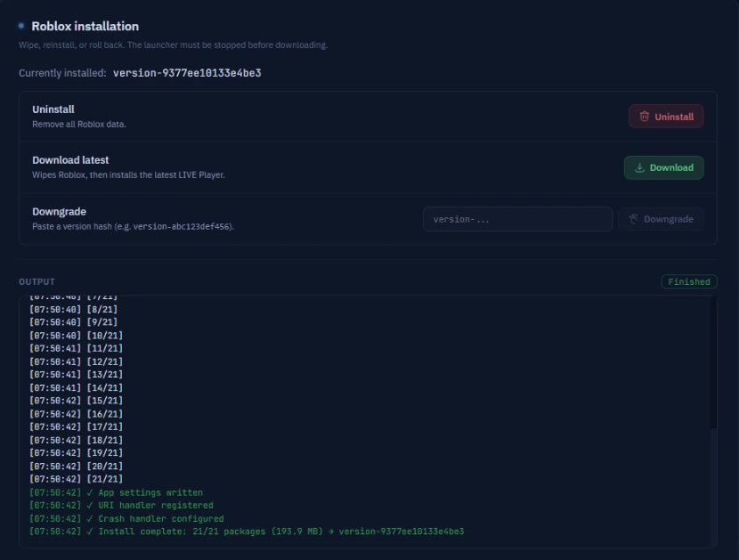Viewport: 739px width, 560px height.
Task: Click the [17/21] log line
Action: click(76, 426)
